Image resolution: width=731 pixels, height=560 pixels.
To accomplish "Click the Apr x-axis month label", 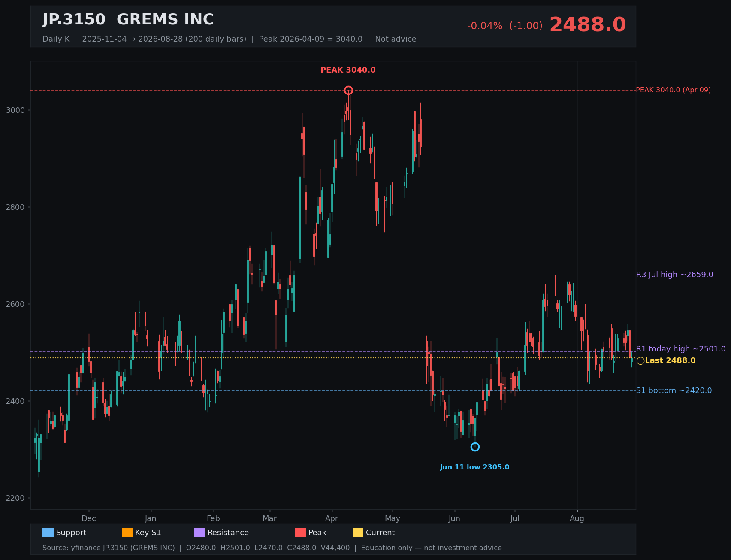I will point(332,518).
